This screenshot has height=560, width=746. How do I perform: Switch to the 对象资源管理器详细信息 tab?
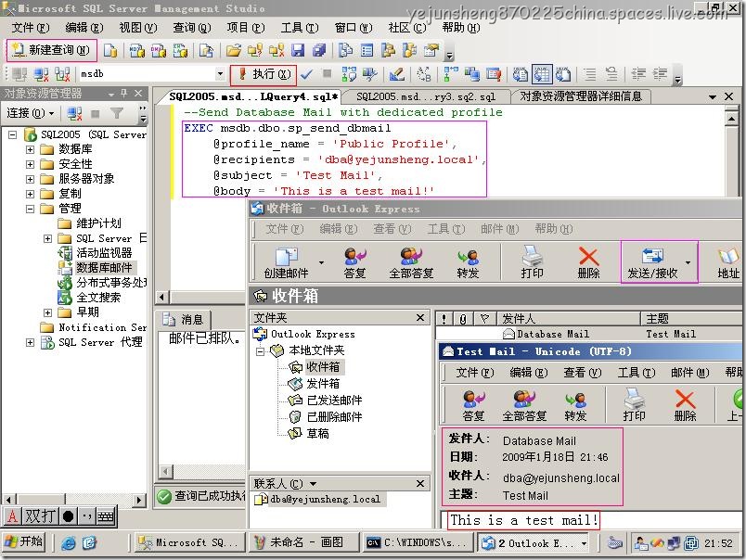[x=581, y=96]
